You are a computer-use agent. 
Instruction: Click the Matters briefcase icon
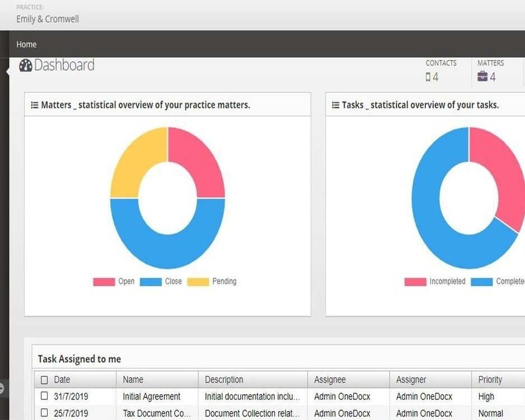[x=482, y=77]
